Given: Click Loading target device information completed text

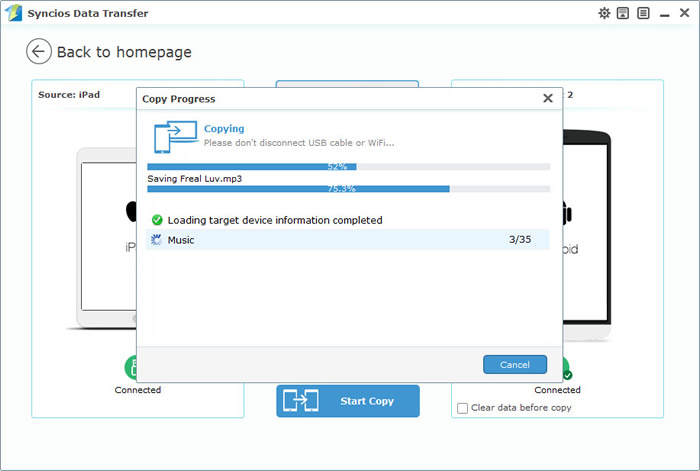Looking at the screenshot, I should click(275, 220).
